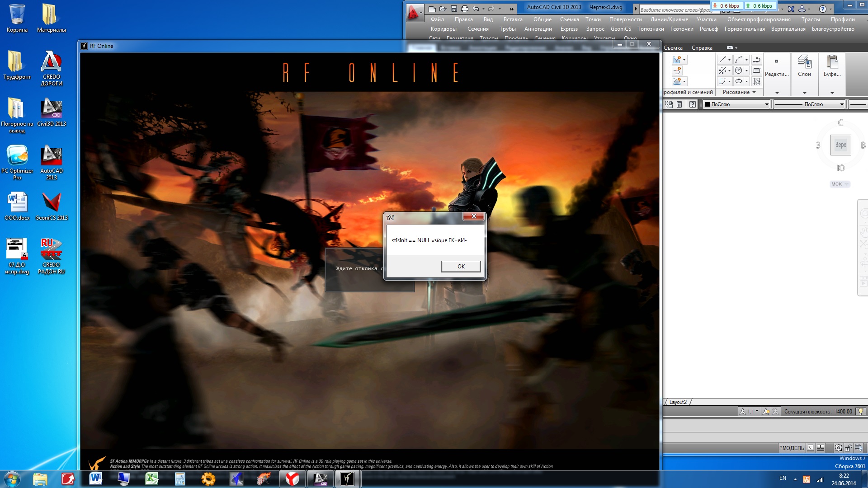
Task: Click the Верх face of ViewCube
Action: [x=840, y=145]
